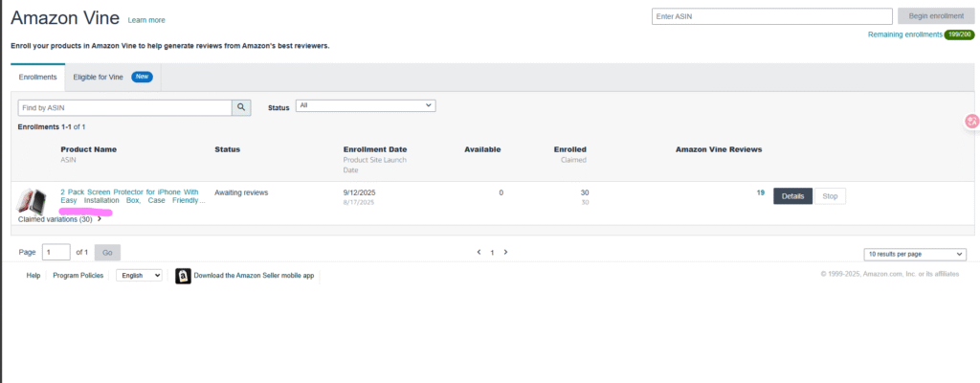The image size is (980, 383).
Task: Click the Stop button for the enrollment
Action: point(830,195)
